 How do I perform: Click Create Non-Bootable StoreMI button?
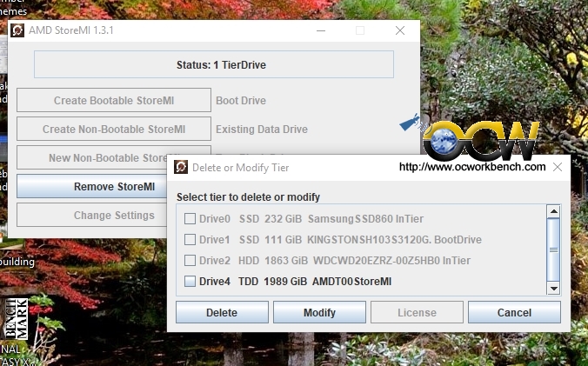(114, 129)
